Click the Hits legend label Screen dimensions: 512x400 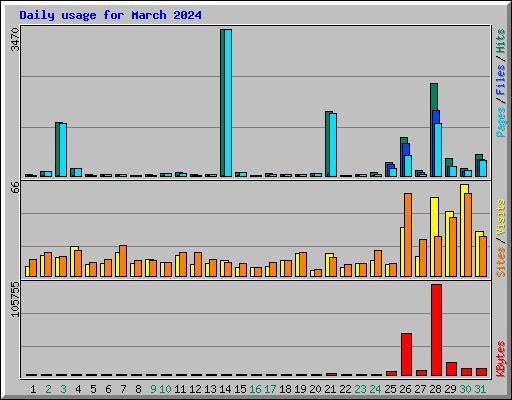pos(501,41)
